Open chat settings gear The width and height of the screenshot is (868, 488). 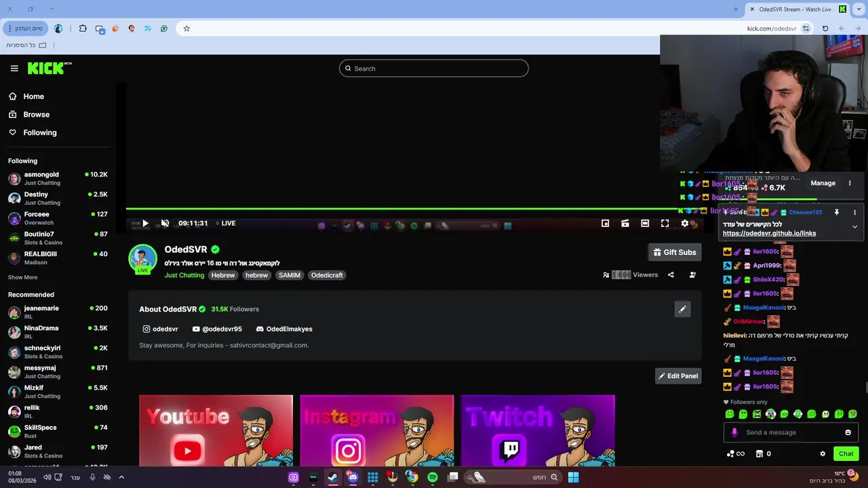[823, 454]
